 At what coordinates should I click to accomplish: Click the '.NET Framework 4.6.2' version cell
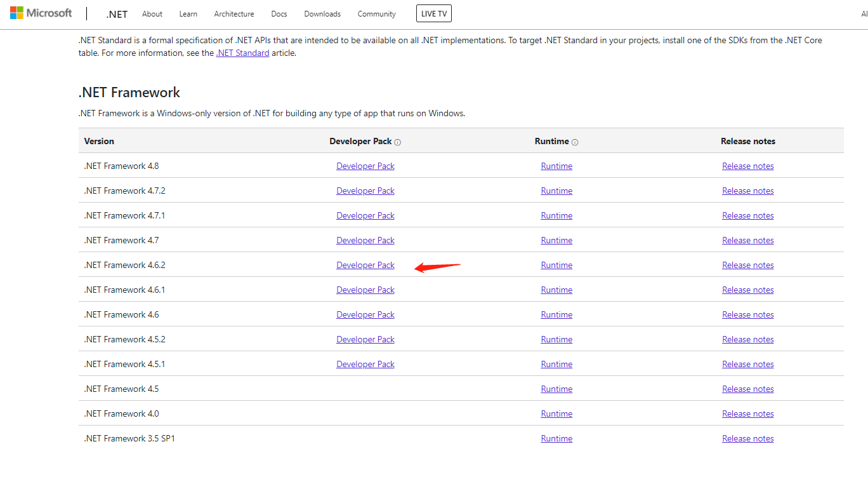click(124, 265)
